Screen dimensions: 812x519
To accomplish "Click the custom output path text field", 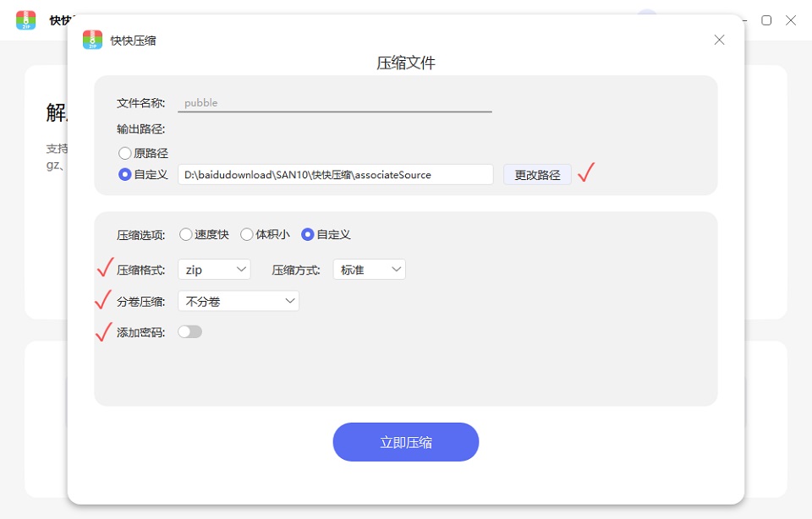I will [x=334, y=173].
